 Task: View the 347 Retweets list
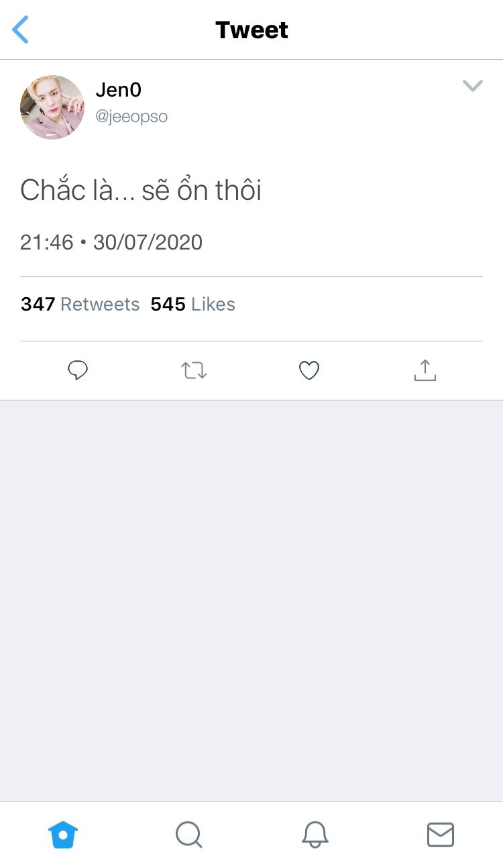point(80,305)
